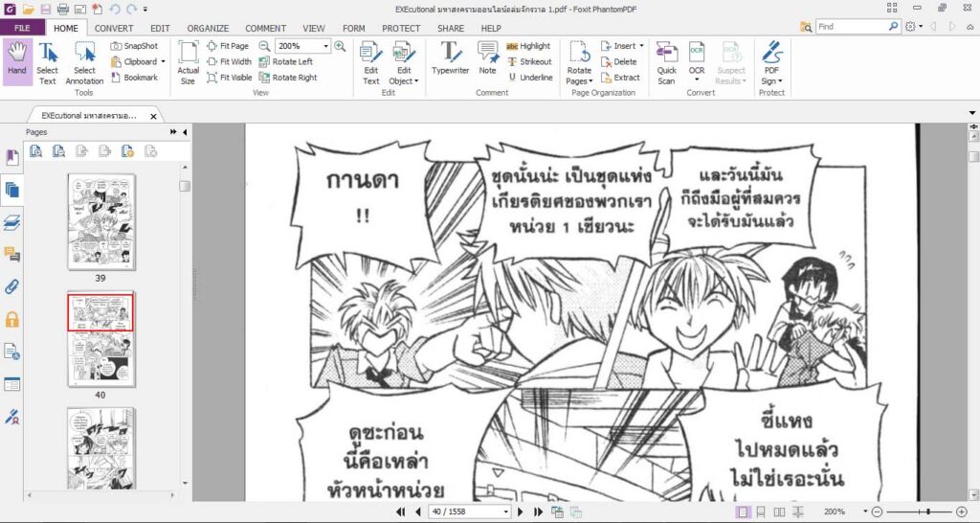Screen dimensions: 980x523
Task: Click Fit Width view option
Action: pos(230,61)
